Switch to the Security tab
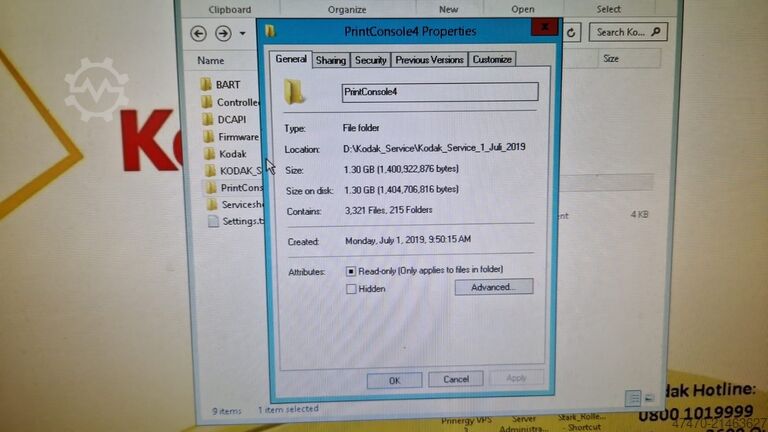The height and width of the screenshot is (432, 768). click(x=371, y=60)
